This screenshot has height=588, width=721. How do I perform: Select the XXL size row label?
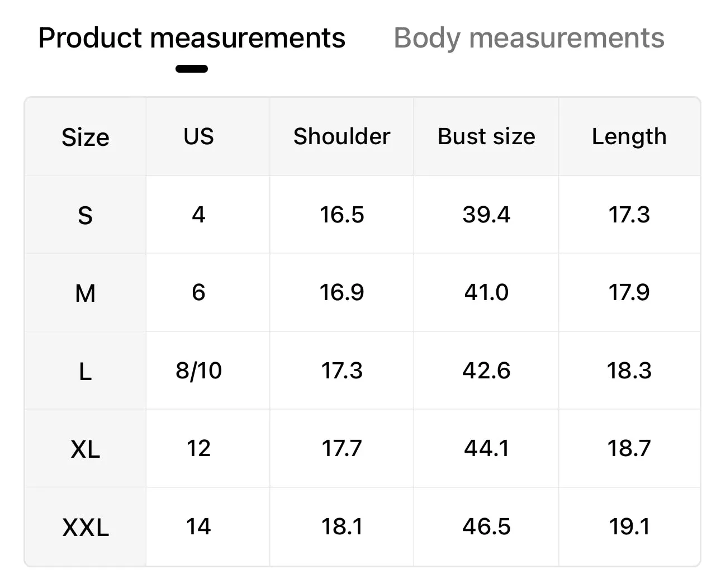tap(86, 527)
